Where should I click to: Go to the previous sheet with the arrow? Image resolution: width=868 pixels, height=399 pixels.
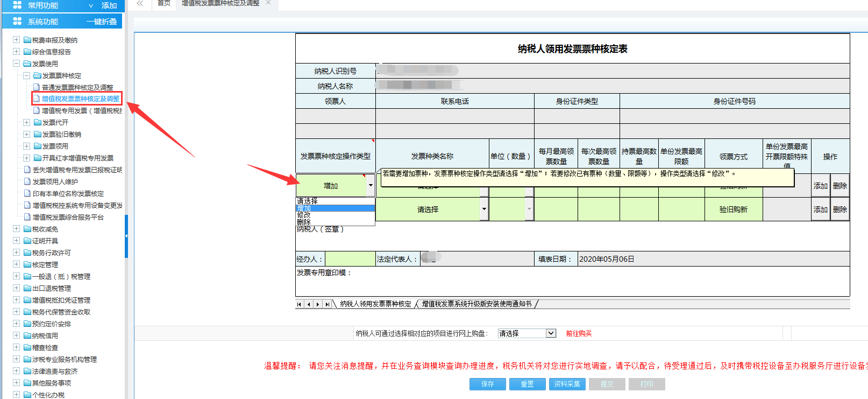309,304
